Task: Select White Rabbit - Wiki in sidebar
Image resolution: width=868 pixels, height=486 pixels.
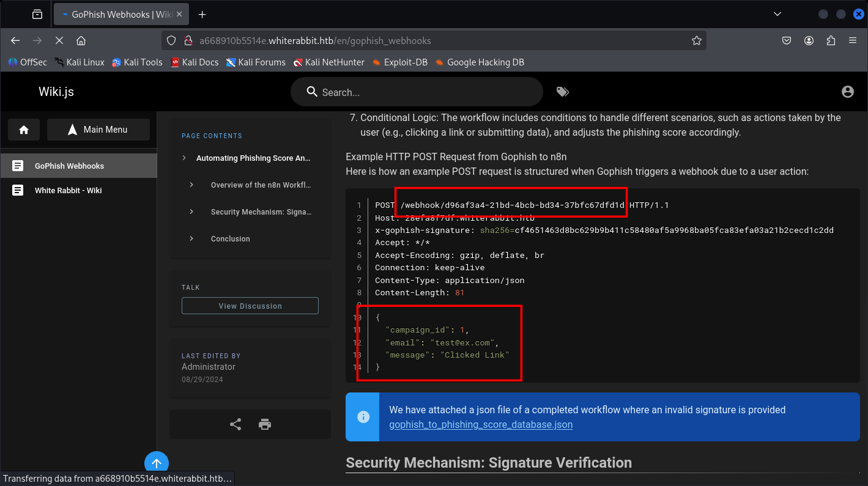Action: 68,190
